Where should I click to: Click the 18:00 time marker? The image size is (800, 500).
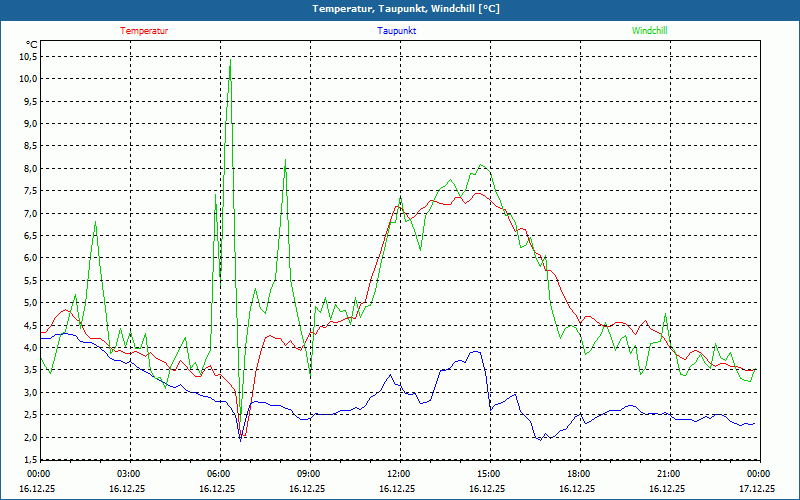579,474
